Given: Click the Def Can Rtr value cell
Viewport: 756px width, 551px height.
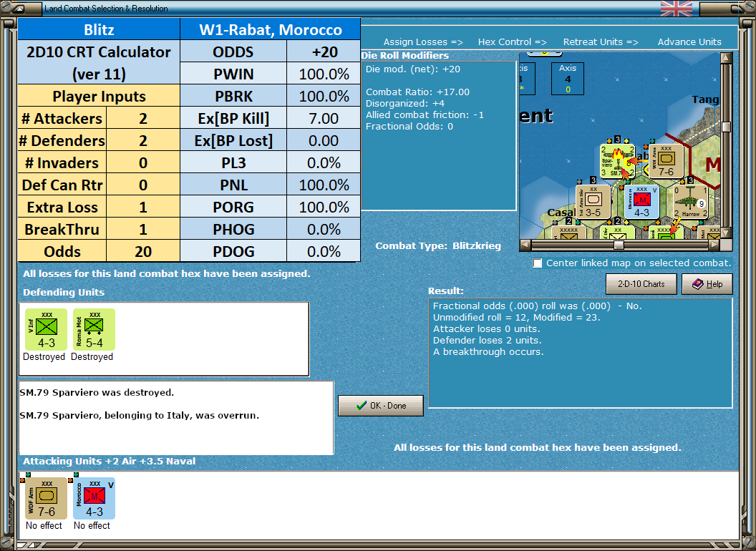Looking at the screenshot, I should coord(142,185).
